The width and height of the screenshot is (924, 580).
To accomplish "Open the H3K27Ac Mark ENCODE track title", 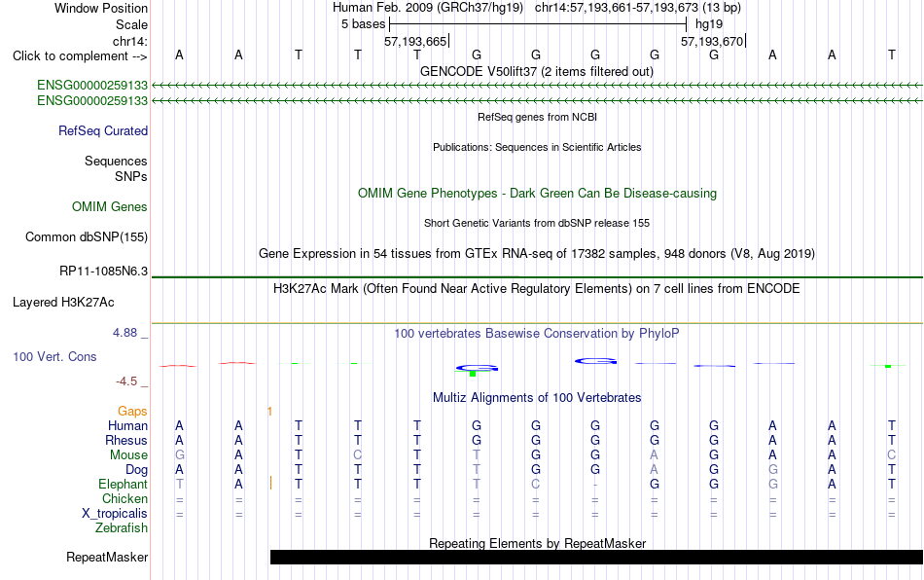I will [537, 288].
